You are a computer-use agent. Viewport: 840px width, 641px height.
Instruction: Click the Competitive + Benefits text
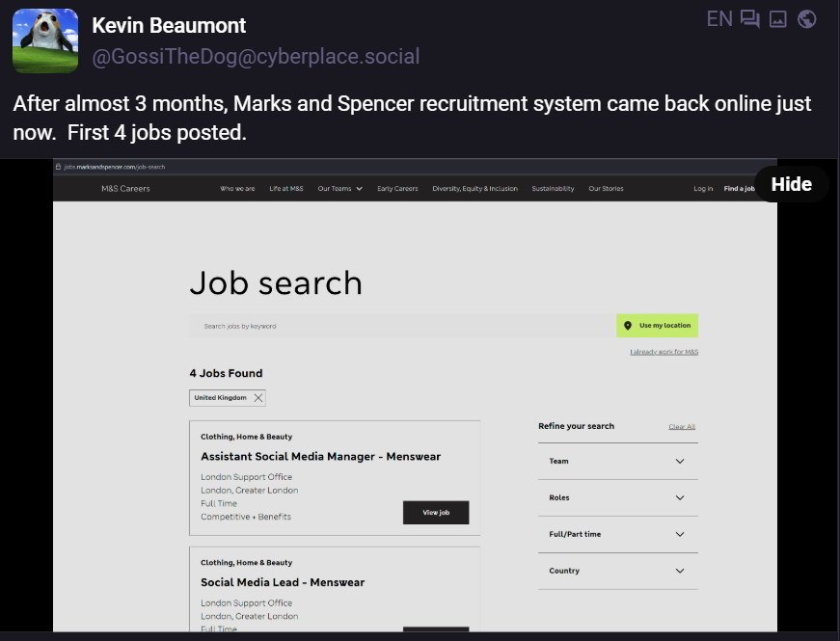click(246, 517)
